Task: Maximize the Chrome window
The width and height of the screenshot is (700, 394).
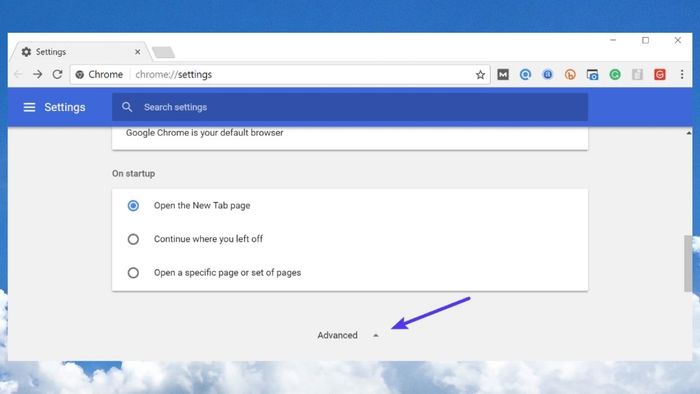Action: [x=646, y=40]
